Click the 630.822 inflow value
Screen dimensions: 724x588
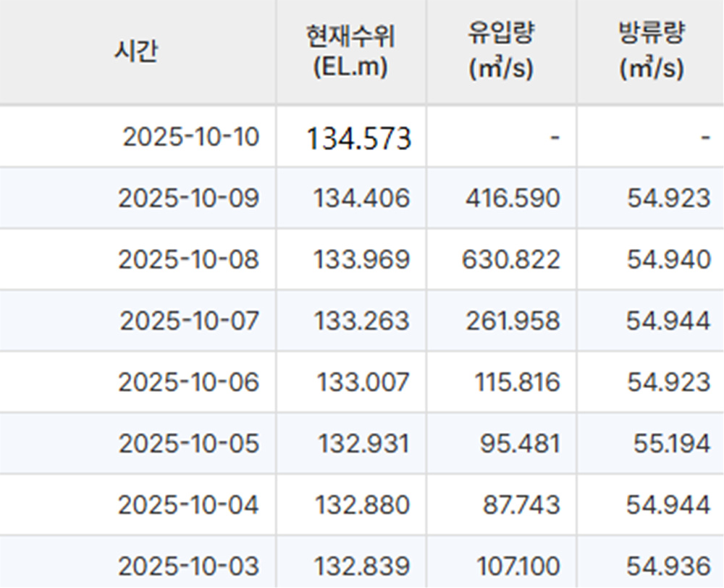coord(510,259)
